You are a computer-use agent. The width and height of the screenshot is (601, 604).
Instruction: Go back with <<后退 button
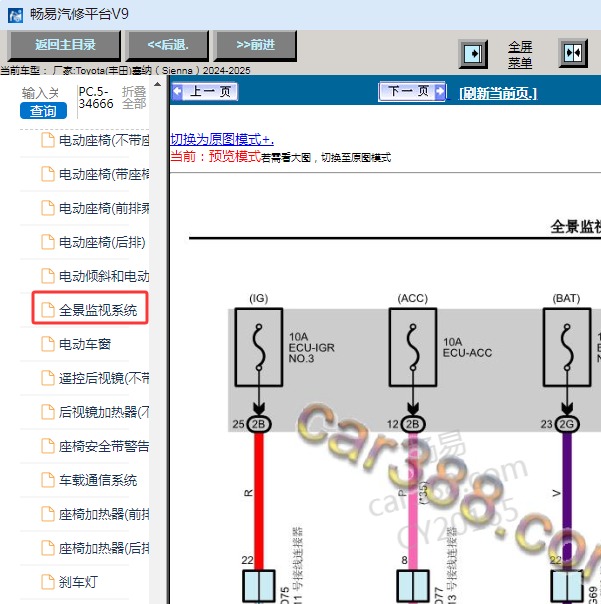[x=168, y=45]
